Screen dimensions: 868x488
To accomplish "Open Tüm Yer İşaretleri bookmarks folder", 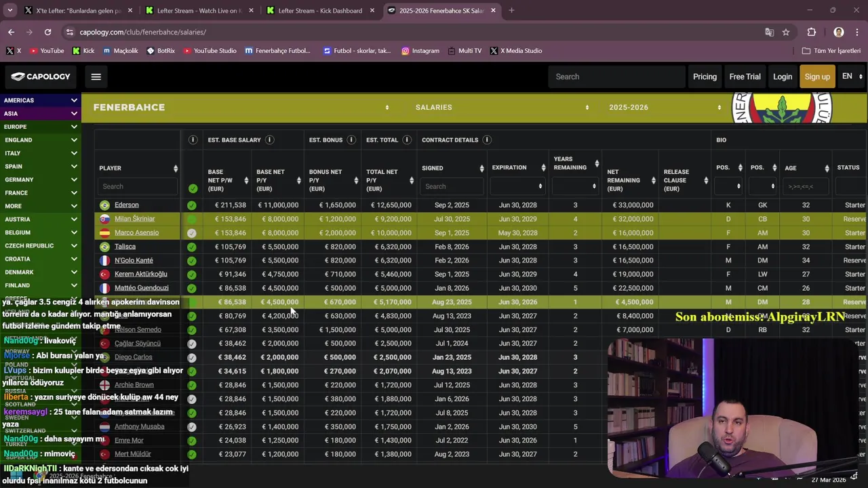I will [x=831, y=51].
